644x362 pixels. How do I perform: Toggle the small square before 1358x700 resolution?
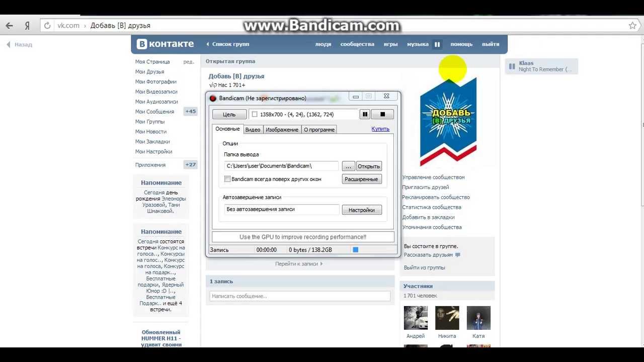(254, 115)
